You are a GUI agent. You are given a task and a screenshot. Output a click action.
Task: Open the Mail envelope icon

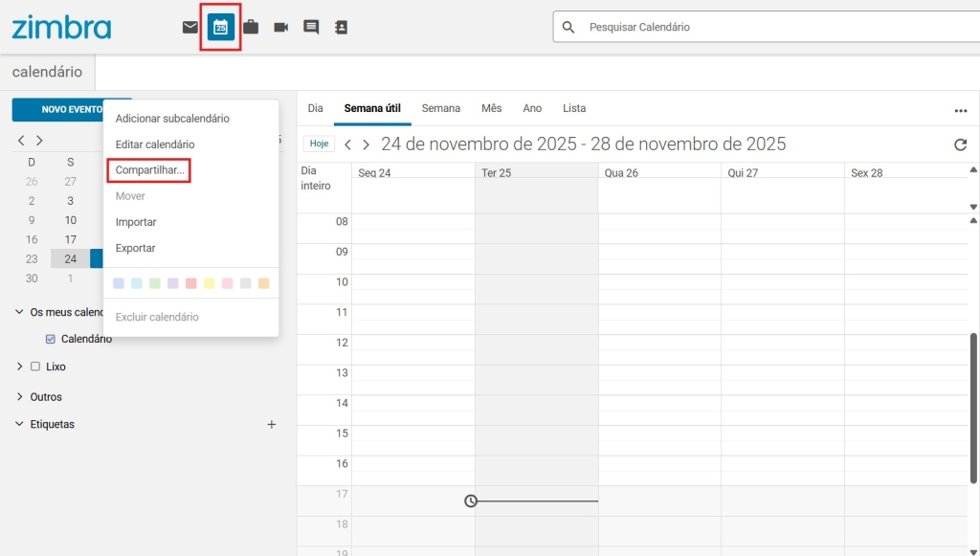pos(190,28)
